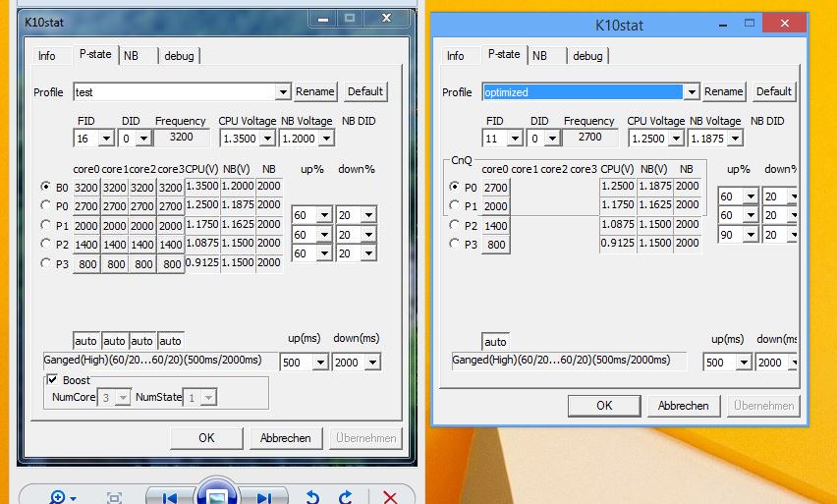Click Ganged(High) status field in right window
Screen dimensions: 837x504
pyautogui.click(x=569, y=361)
